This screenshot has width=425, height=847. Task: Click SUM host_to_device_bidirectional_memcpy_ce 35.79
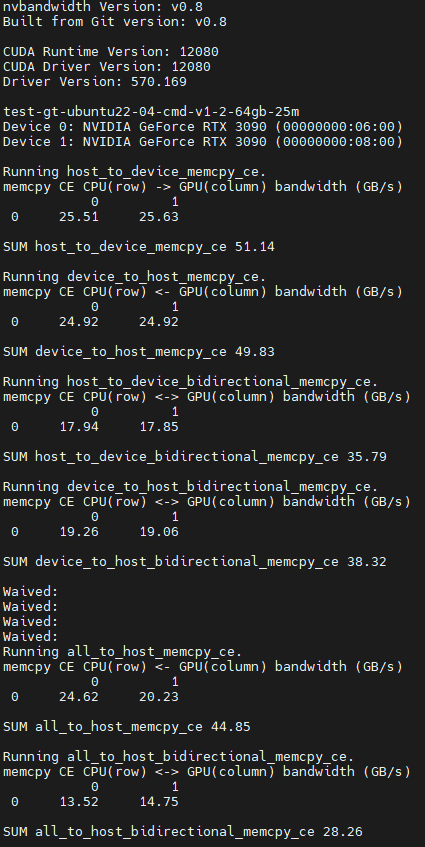click(195, 456)
